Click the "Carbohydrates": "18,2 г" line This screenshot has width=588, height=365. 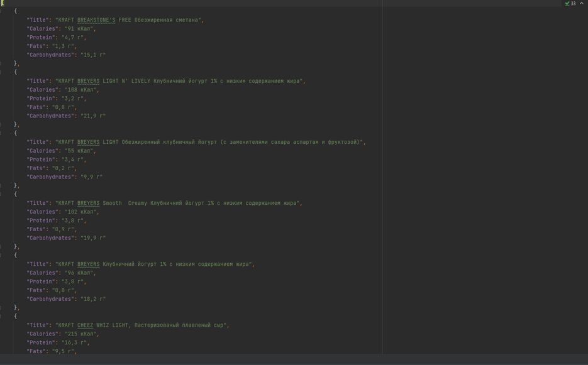click(x=66, y=299)
